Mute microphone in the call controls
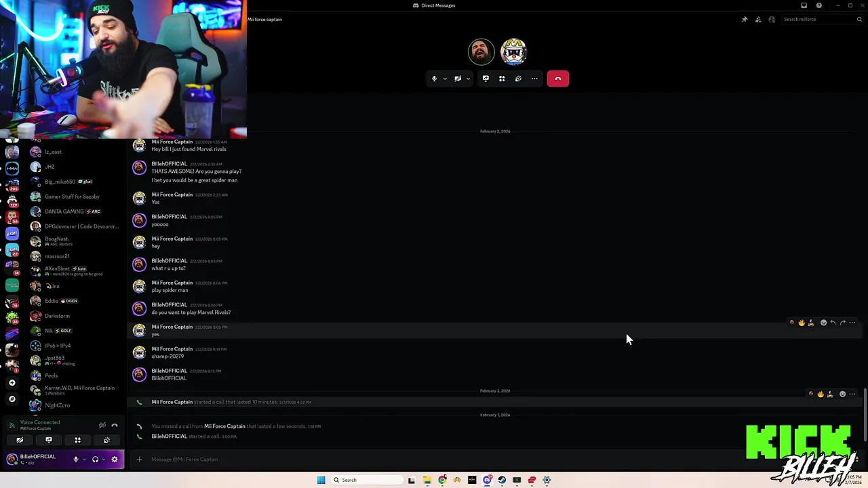Screen dimensions: 868x488 (435, 79)
